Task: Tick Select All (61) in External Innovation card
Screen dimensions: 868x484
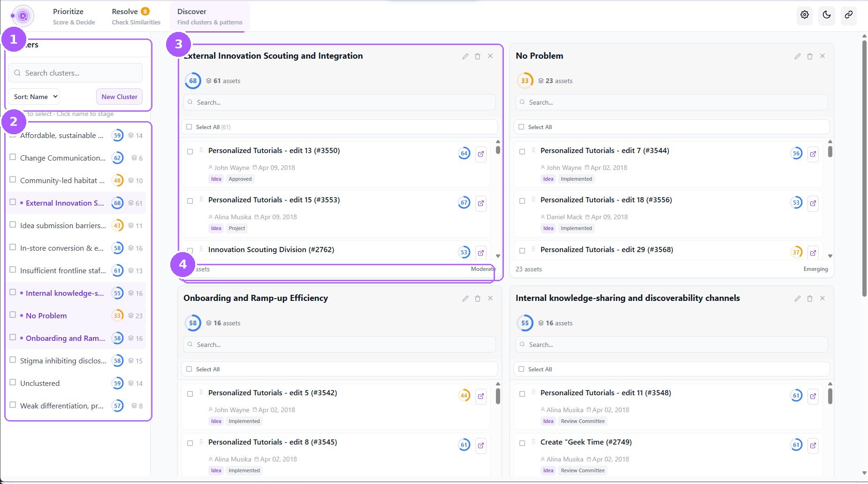Action: click(189, 127)
